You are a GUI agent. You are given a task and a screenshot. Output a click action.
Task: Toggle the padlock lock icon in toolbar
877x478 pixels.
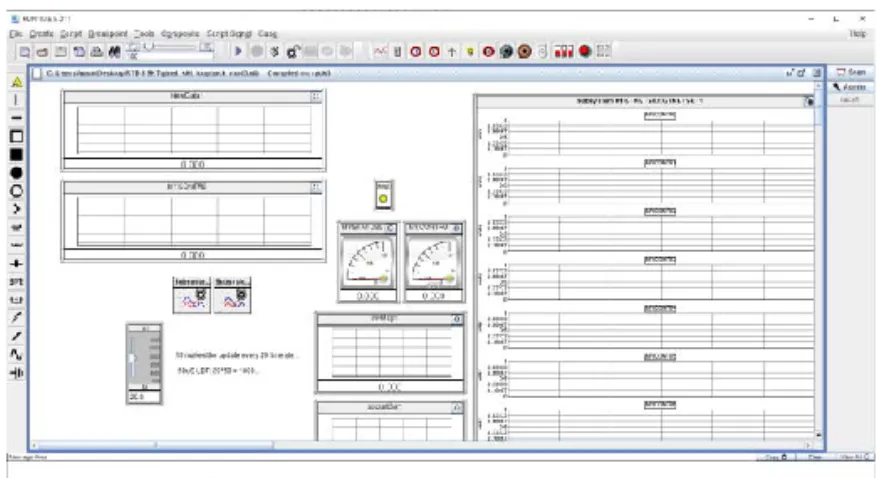pos(293,52)
